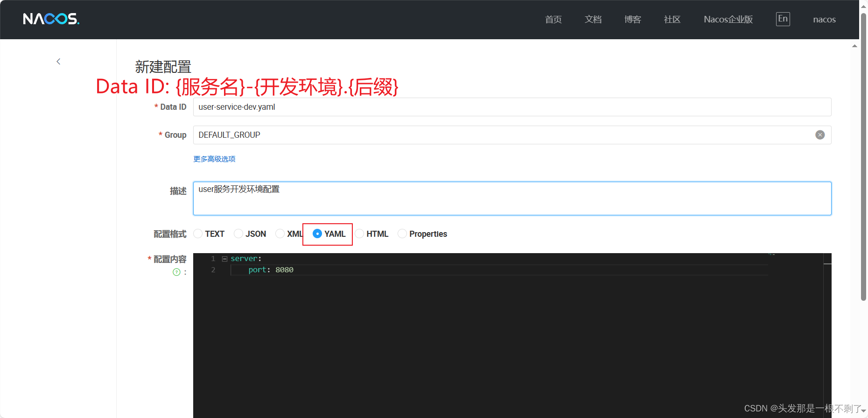Open the Nacos企业版 menu item
This screenshot has width=868, height=418.
click(x=728, y=20)
